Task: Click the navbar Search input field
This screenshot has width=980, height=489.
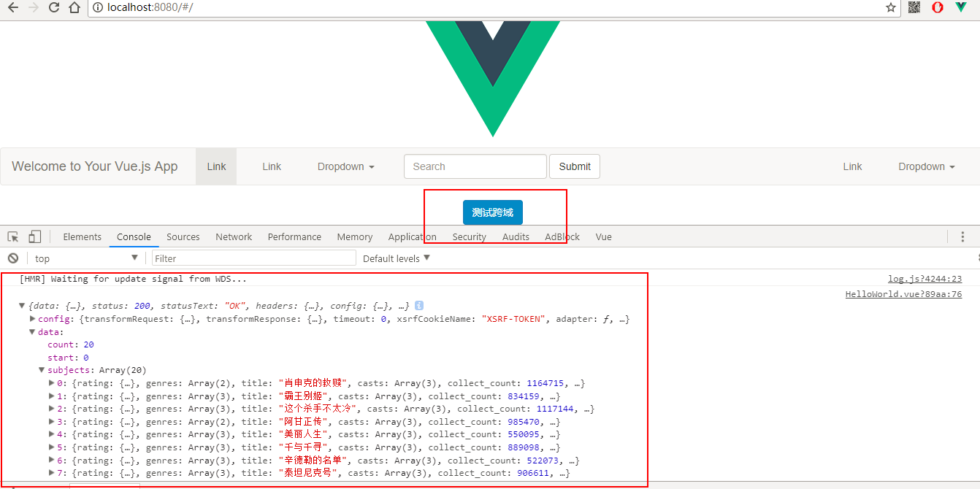Action: point(475,166)
